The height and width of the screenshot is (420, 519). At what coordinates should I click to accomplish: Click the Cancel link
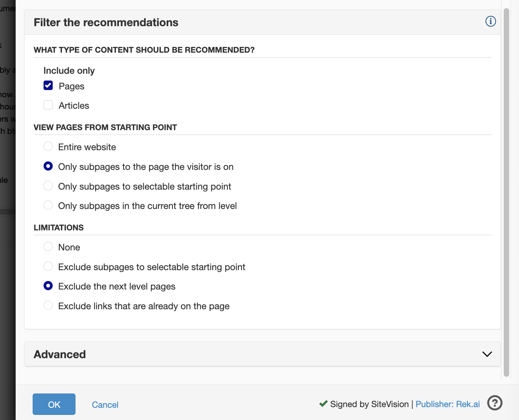click(x=105, y=405)
